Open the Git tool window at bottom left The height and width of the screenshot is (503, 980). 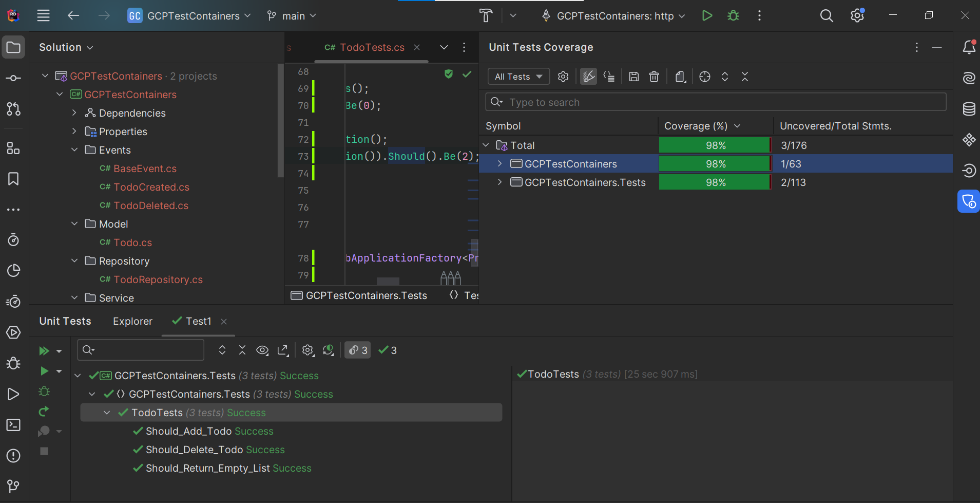tap(13, 486)
